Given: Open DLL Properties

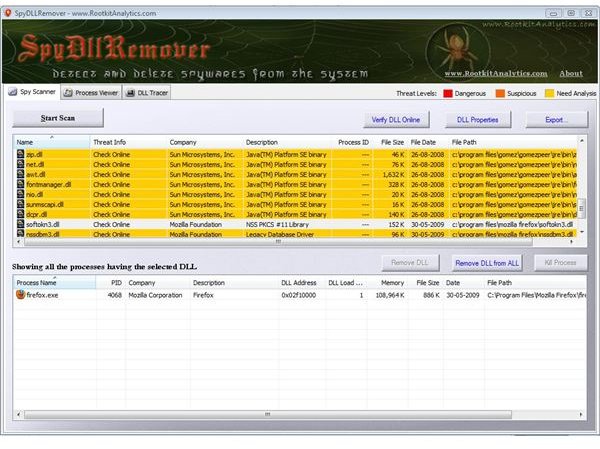Looking at the screenshot, I should click(478, 120).
